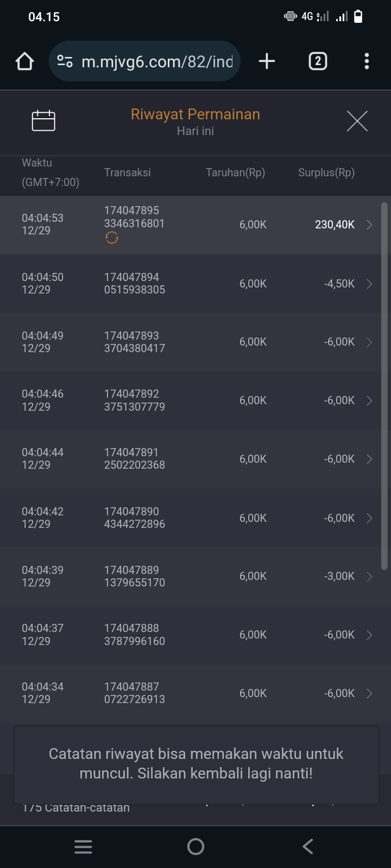This screenshot has width=391, height=868.
Task: Tap the Android recent apps button
Action: pyautogui.click(x=83, y=846)
